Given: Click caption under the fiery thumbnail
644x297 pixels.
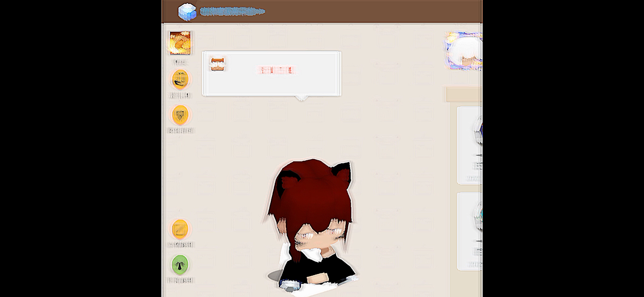Looking at the screenshot, I should click(180, 62).
